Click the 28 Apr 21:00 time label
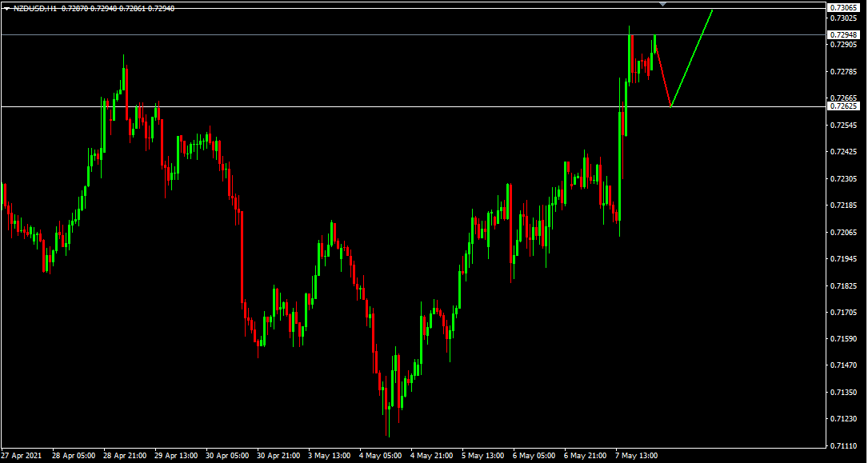Viewport: 868px width, 463px height. pyautogui.click(x=125, y=456)
